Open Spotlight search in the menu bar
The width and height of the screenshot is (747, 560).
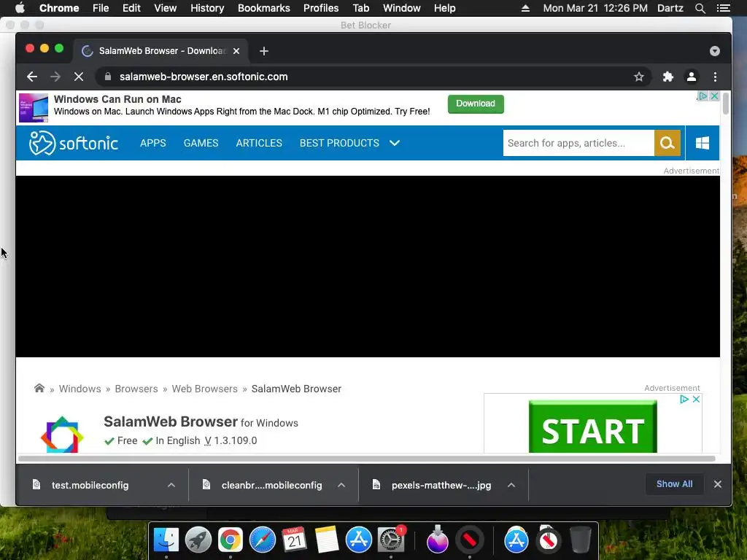(700, 8)
